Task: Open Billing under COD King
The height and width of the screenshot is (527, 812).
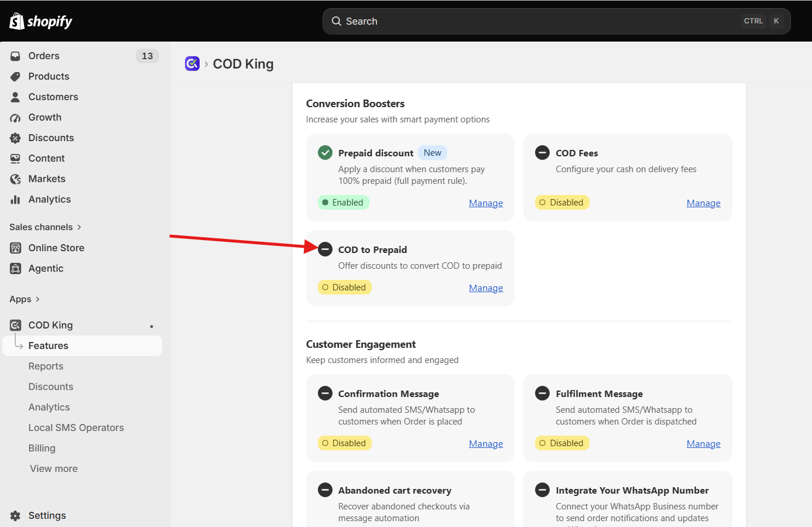Action: pyautogui.click(x=42, y=448)
